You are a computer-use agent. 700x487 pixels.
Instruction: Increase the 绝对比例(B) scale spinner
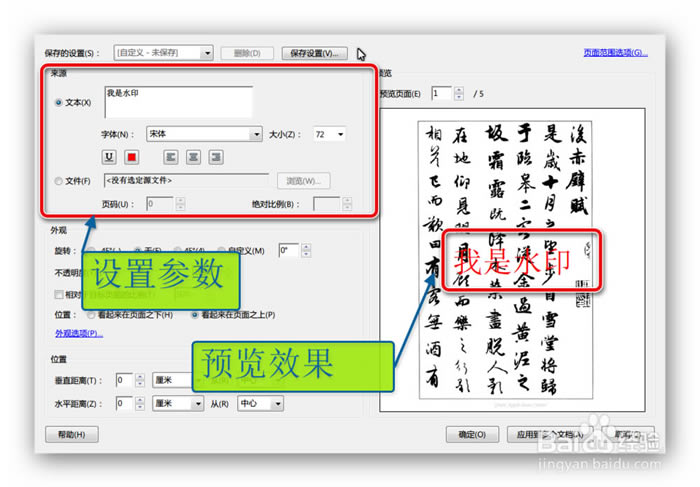point(347,200)
